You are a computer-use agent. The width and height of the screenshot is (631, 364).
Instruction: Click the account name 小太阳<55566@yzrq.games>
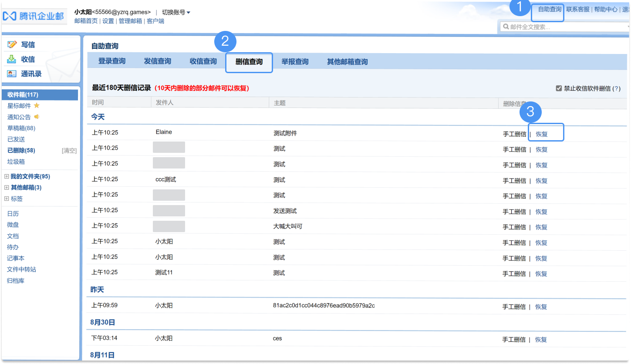tap(113, 12)
